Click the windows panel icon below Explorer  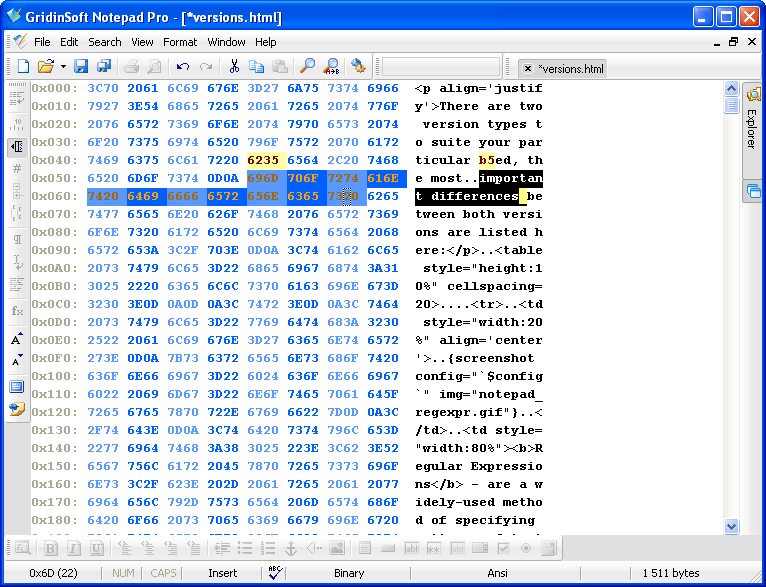click(x=754, y=191)
